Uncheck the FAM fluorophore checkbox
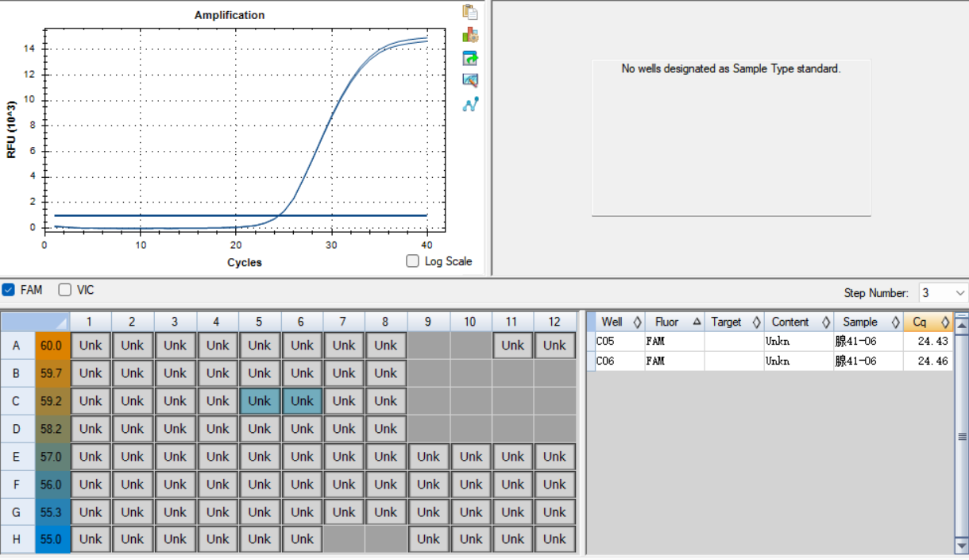The height and width of the screenshot is (560, 969). click(x=9, y=290)
